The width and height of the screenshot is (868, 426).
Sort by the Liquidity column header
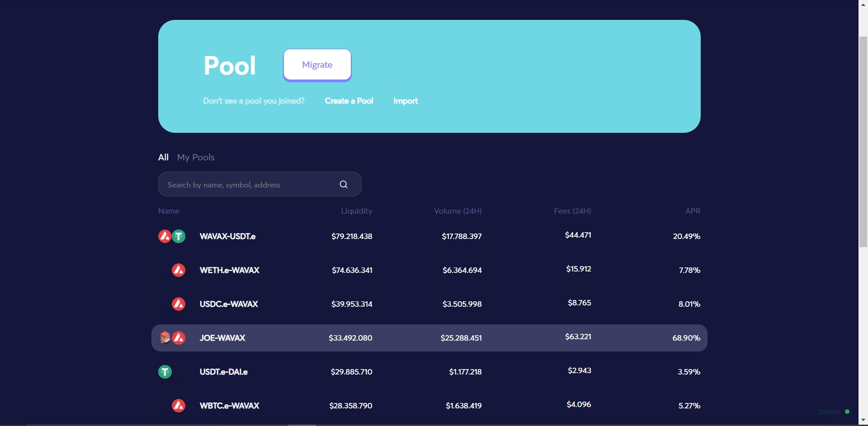click(x=357, y=211)
